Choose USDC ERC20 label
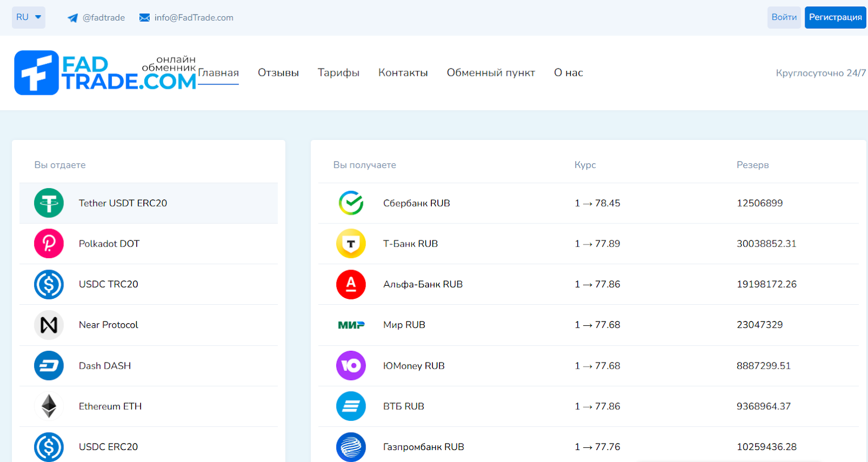Screen dimensions: 868x462 click(x=108, y=447)
